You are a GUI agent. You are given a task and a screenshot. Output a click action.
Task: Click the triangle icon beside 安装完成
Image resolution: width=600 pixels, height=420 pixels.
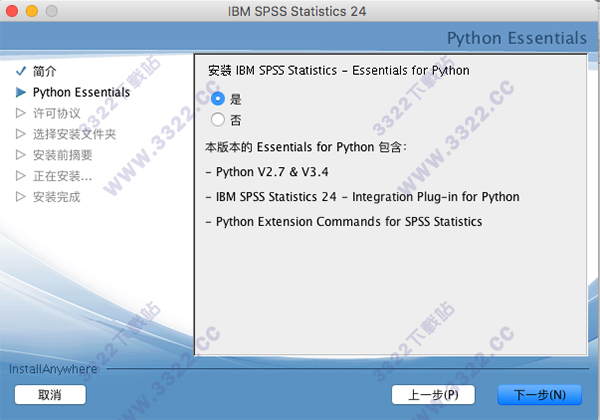tap(21, 197)
